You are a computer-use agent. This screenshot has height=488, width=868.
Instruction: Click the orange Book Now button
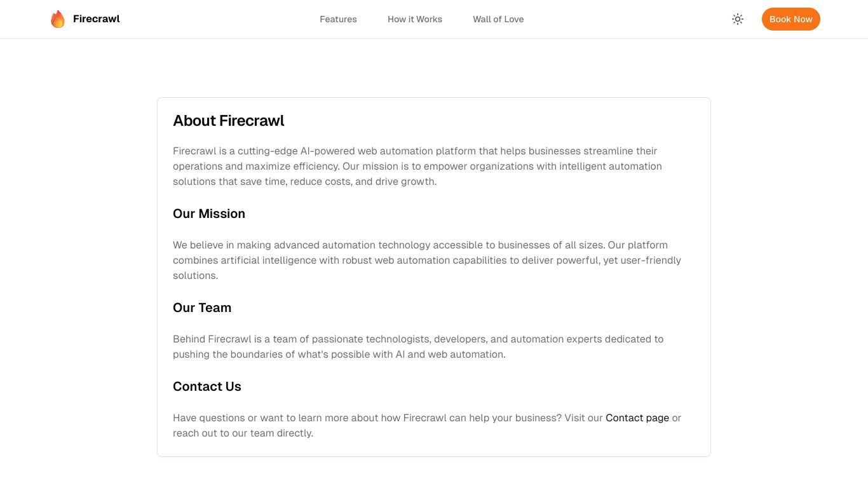791,19
